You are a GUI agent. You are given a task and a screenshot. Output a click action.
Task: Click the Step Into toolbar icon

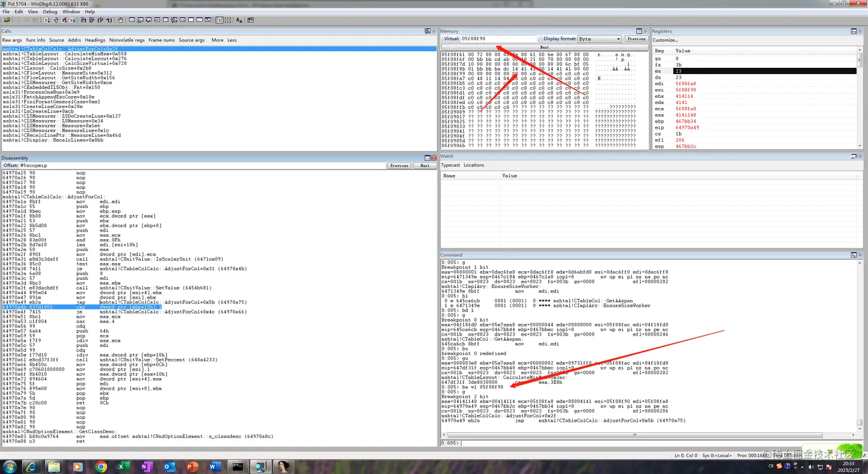pyautogui.click(x=84, y=20)
